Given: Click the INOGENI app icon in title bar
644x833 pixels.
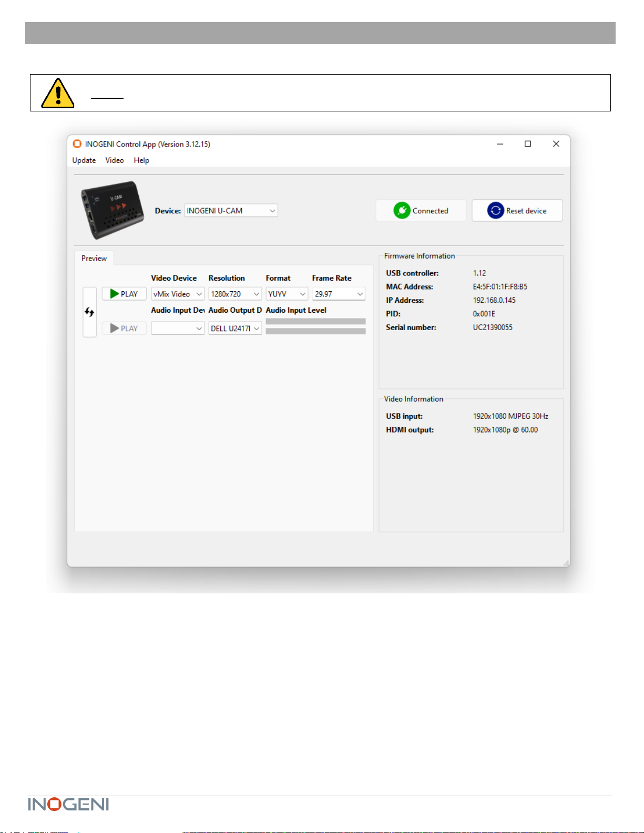Looking at the screenshot, I should (x=77, y=144).
